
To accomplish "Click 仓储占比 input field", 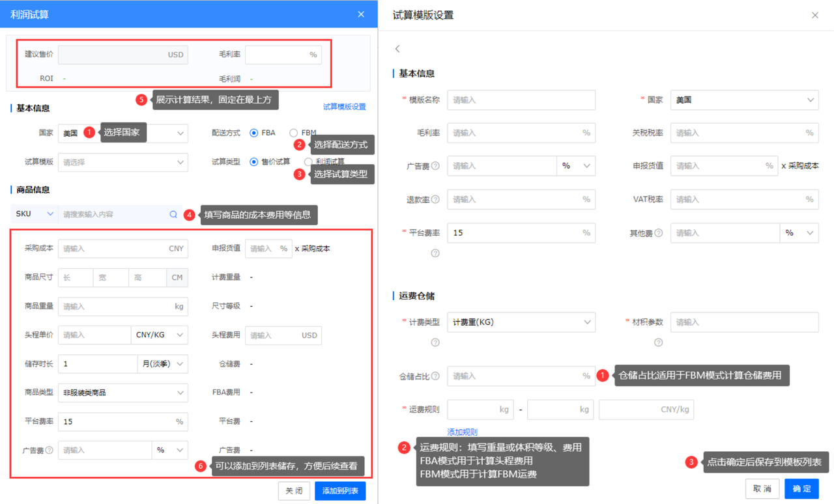I will (x=521, y=376).
